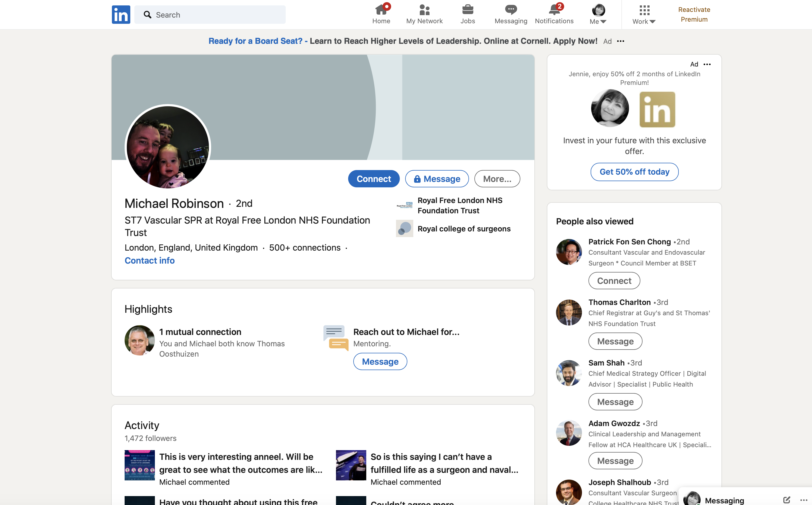The width and height of the screenshot is (812, 505).
Task: Click Adam Gwozdz's avatar
Action: click(569, 433)
